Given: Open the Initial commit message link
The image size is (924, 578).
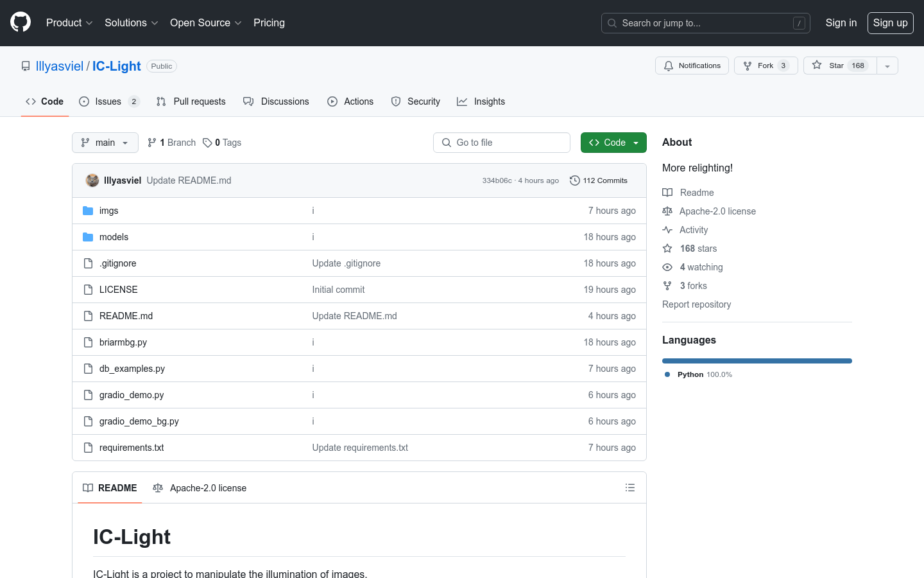Looking at the screenshot, I should click(x=338, y=290).
